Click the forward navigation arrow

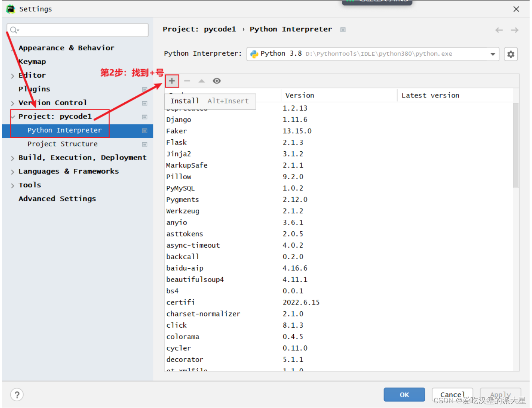point(514,29)
